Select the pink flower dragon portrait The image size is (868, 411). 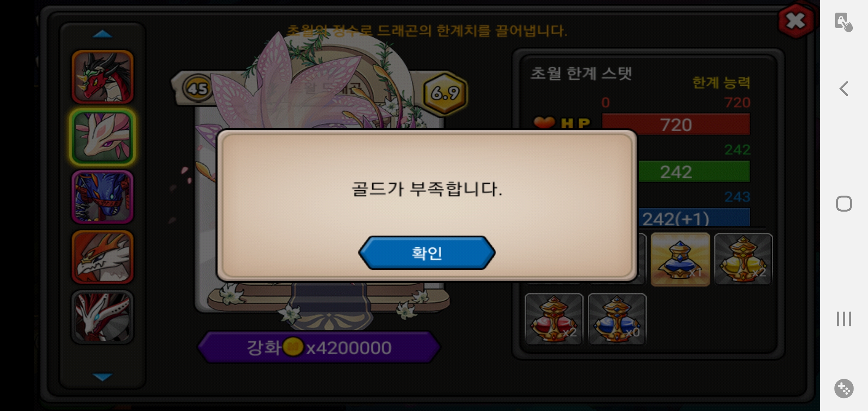pyautogui.click(x=102, y=137)
